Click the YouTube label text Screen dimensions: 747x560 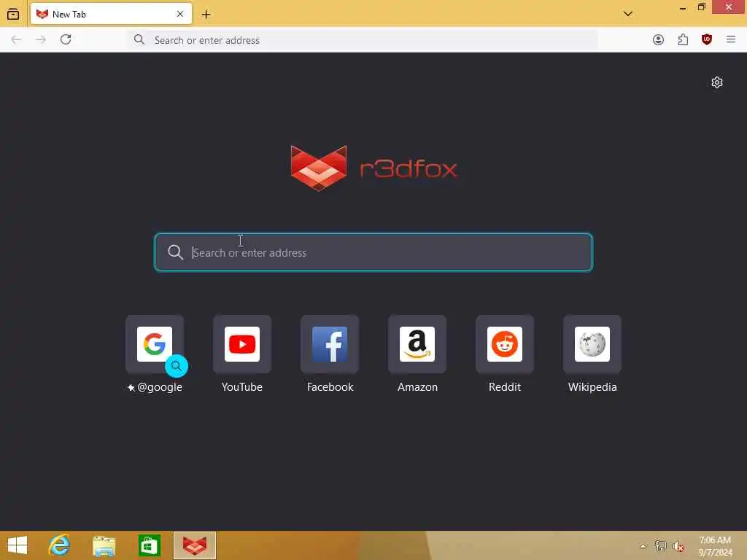242,387
